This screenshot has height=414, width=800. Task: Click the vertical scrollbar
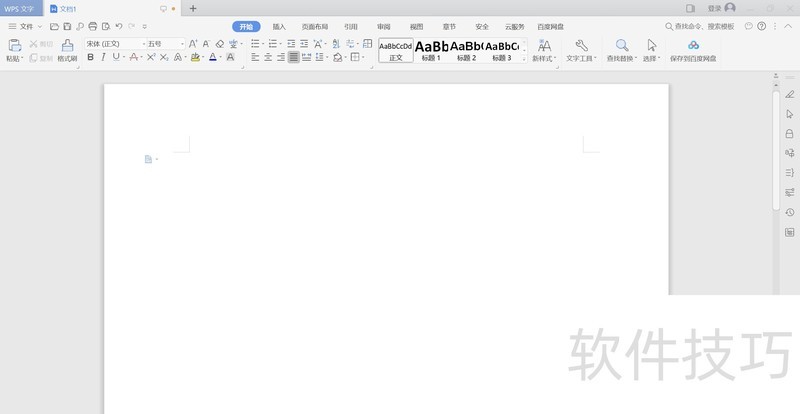tap(776, 150)
